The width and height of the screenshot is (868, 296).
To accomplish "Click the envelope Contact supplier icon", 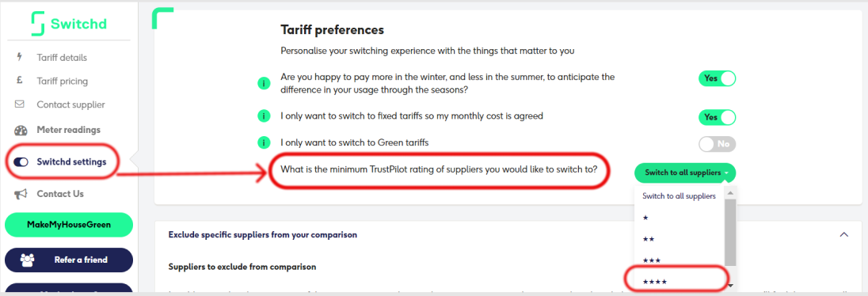I will click(20, 104).
